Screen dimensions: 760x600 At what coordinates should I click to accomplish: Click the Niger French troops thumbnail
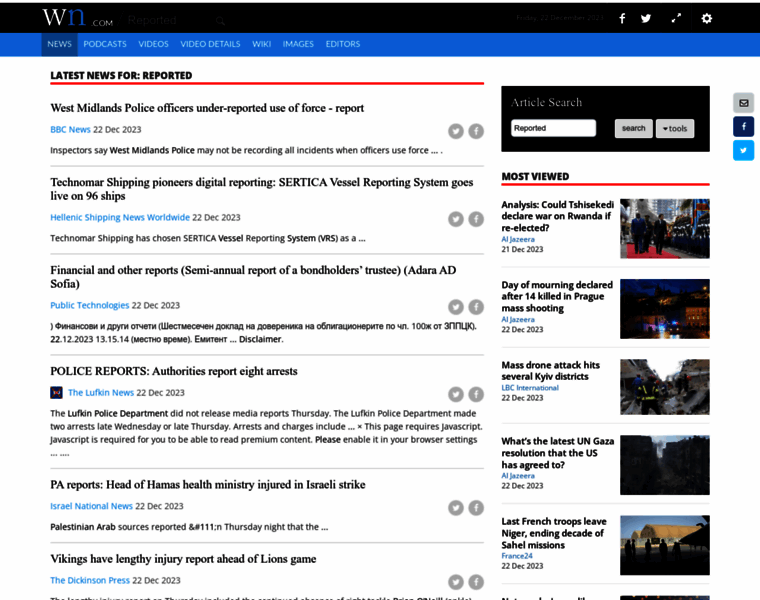tap(665, 545)
